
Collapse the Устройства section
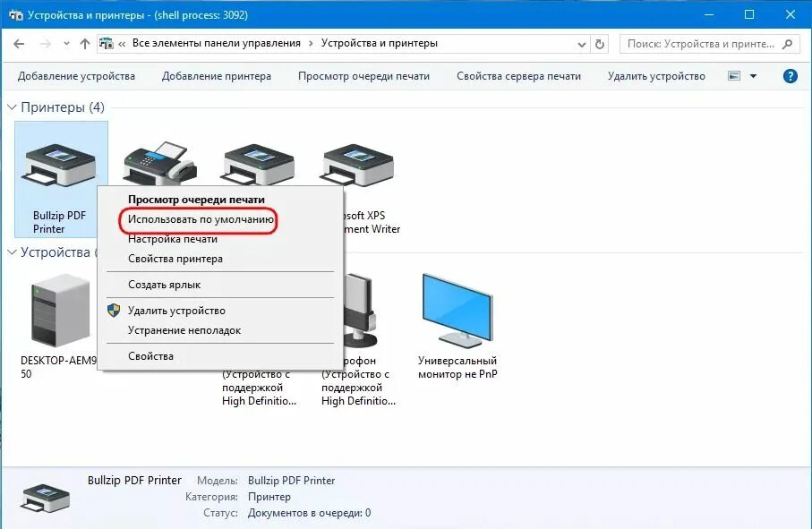12,252
